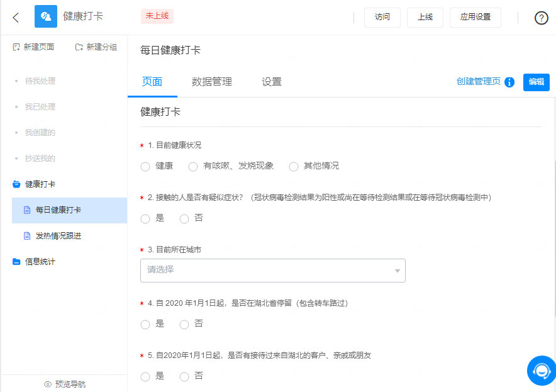Switch to the 设置 tab
556x392 pixels.
pos(270,81)
